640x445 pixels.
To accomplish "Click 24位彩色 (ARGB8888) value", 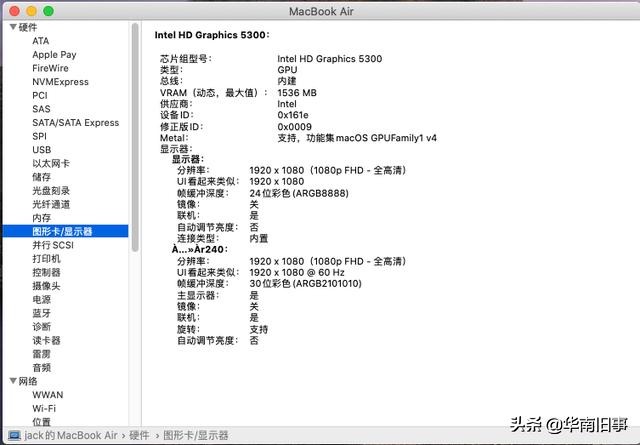I will click(x=299, y=193).
